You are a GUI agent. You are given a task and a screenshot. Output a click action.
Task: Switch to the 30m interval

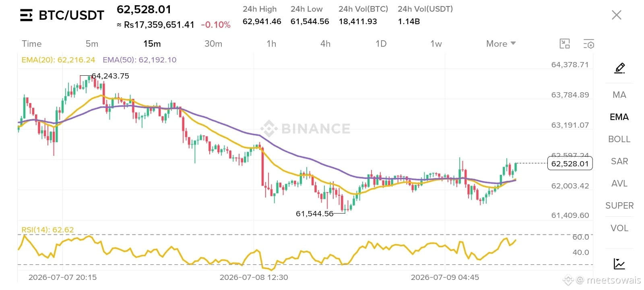pyautogui.click(x=213, y=43)
